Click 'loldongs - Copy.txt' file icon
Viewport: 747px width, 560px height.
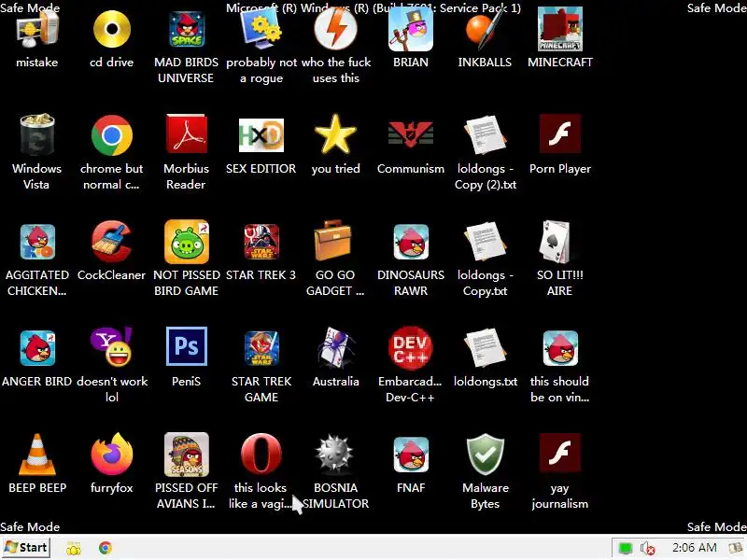[485, 242]
